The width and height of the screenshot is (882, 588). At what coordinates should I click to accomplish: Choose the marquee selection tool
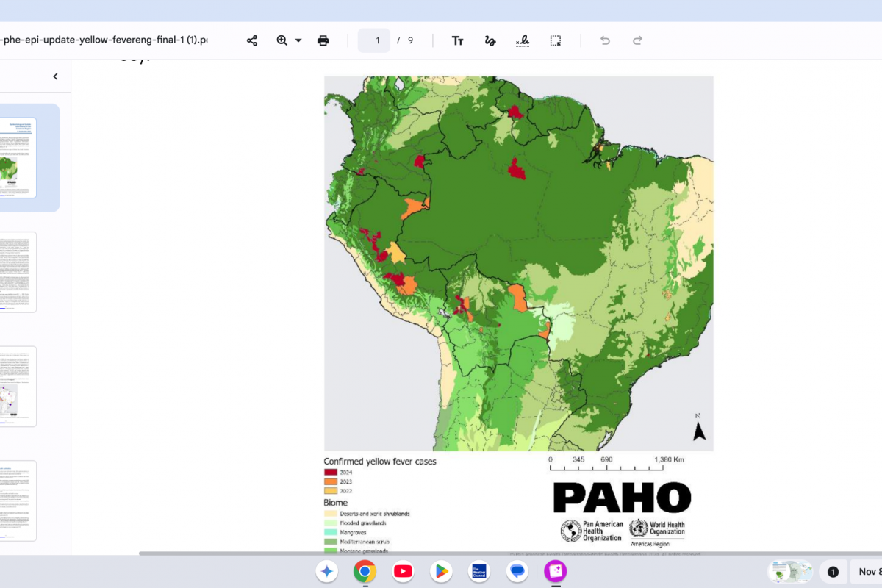(x=556, y=40)
